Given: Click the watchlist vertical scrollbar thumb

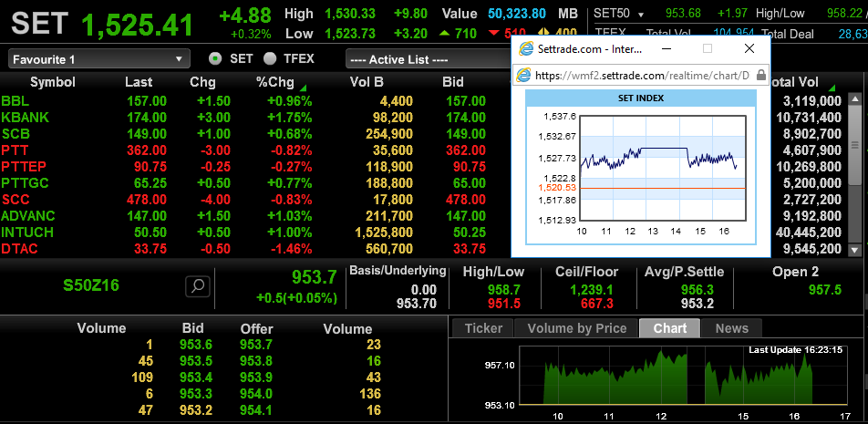Looking at the screenshot, I should [854, 146].
